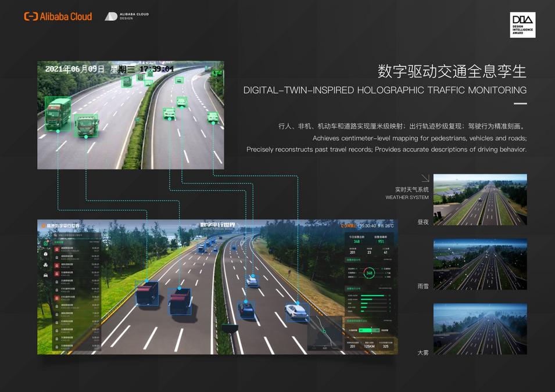The width and height of the screenshot is (555, 392).
Task: Click the diagonal arrow beside Weather System
Action: tap(424, 178)
